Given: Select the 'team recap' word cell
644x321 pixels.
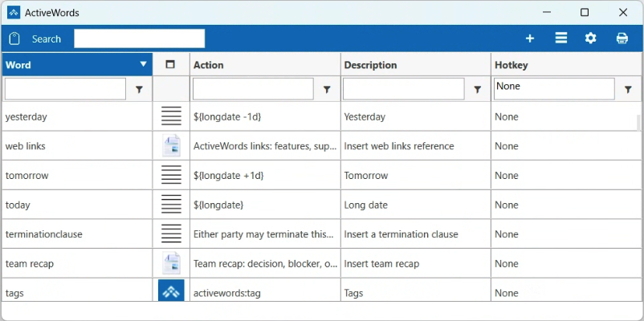Looking at the screenshot, I should tap(77, 263).
